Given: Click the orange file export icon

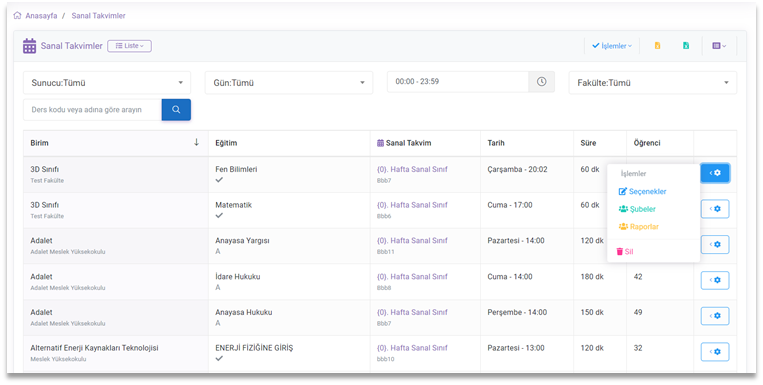Looking at the screenshot, I should [x=657, y=46].
